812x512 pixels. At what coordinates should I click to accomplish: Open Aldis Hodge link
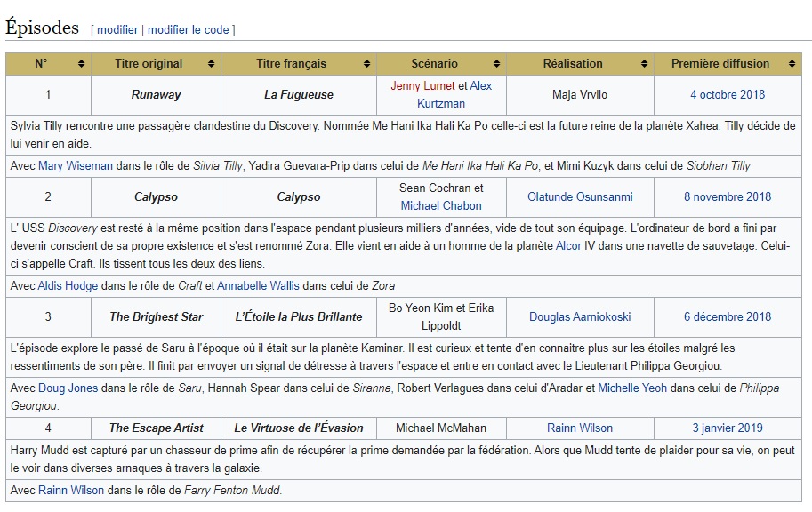click(x=68, y=285)
